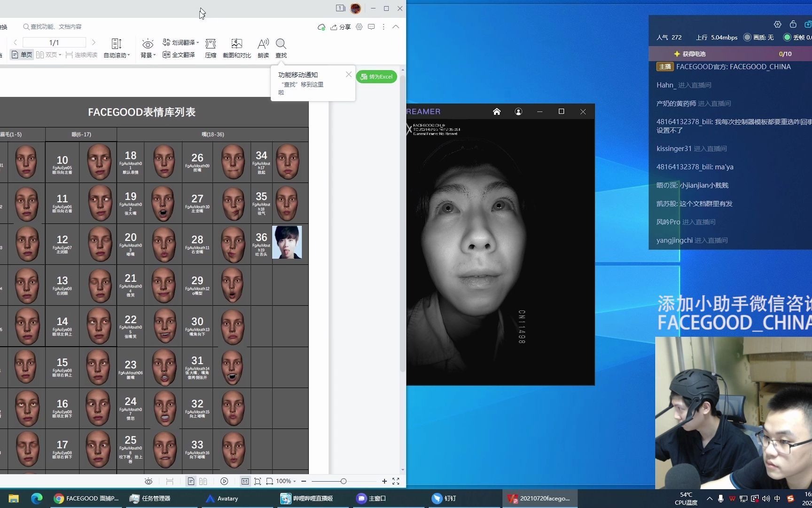Select 双页 double page view
This screenshot has height=508, width=812.
pyautogui.click(x=49, y=55)
